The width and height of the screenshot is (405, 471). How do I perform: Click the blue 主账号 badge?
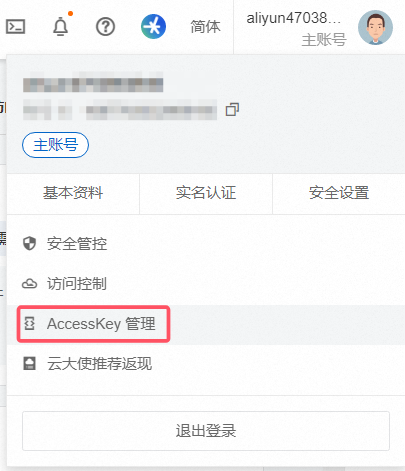(55, 145)
